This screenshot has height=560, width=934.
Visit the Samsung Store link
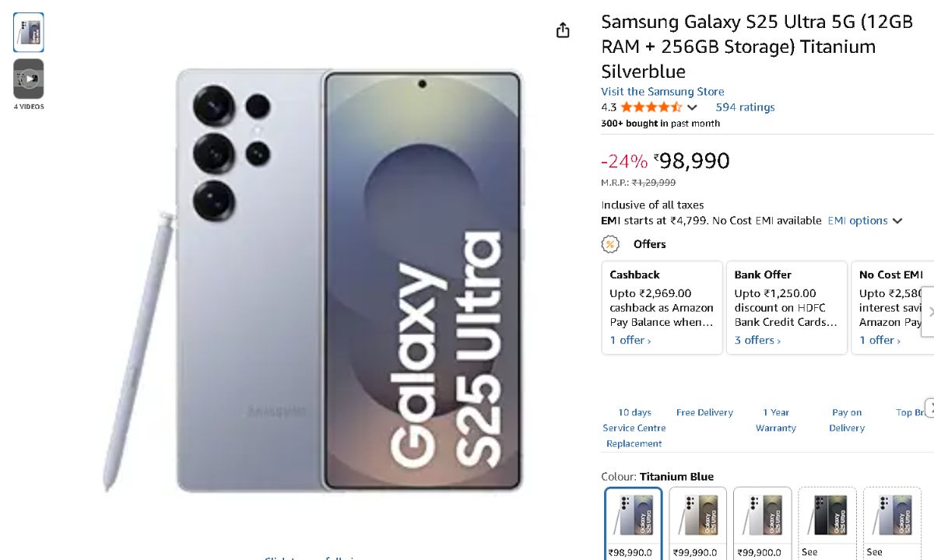pyautogui.click(x=662, y=92)
